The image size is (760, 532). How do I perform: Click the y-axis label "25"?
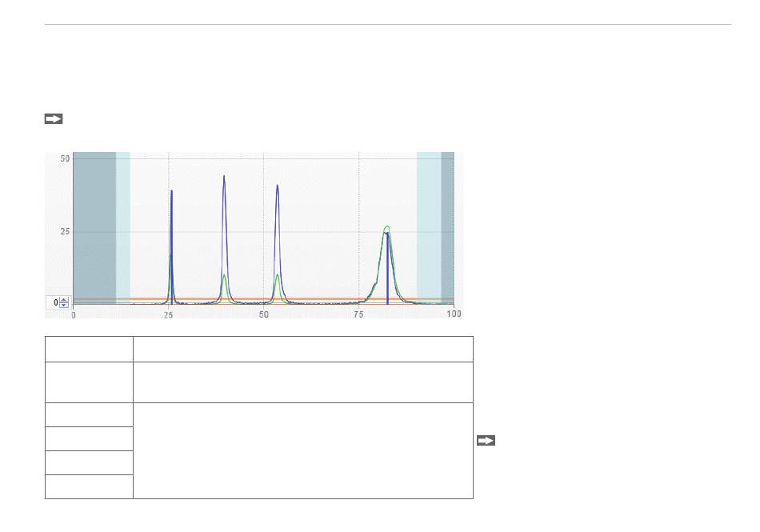[65, 231]
